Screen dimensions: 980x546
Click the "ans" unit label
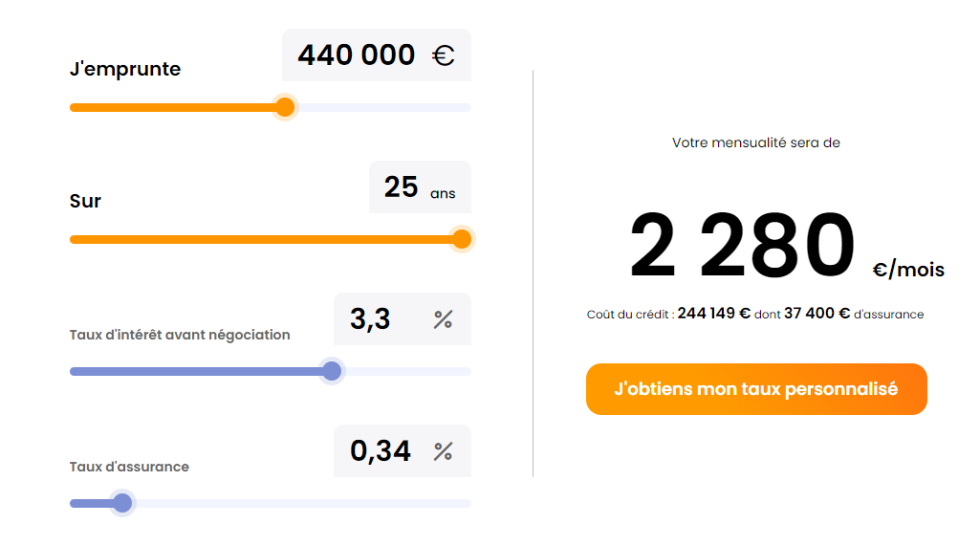click(x=443, y=193)
